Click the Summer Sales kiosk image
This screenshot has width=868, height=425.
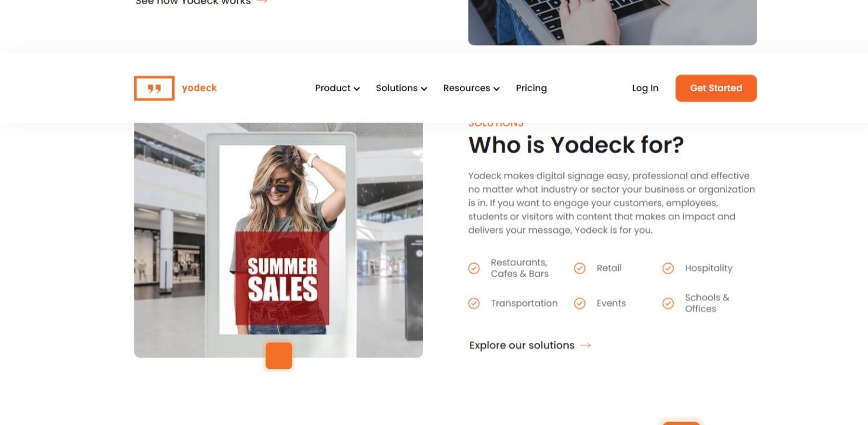(x=279, y=240)
